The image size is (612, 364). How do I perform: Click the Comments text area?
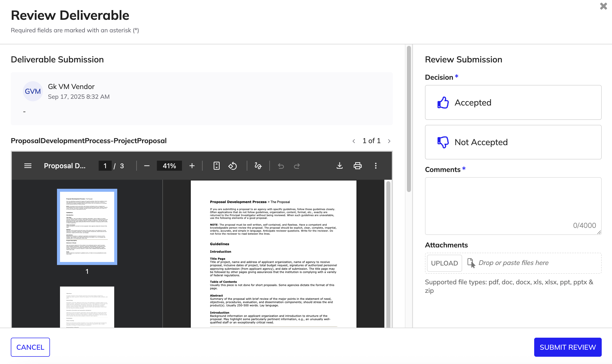(513, 206)
